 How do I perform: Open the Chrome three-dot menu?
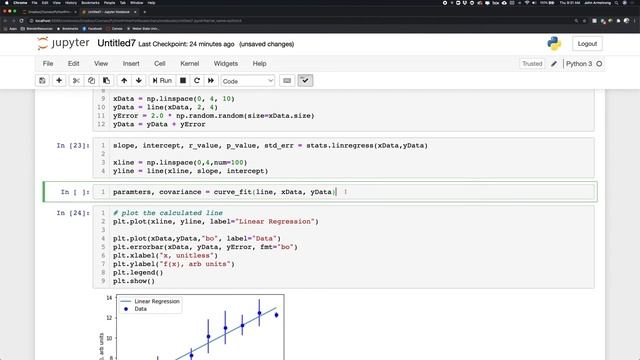click(634, 20)
